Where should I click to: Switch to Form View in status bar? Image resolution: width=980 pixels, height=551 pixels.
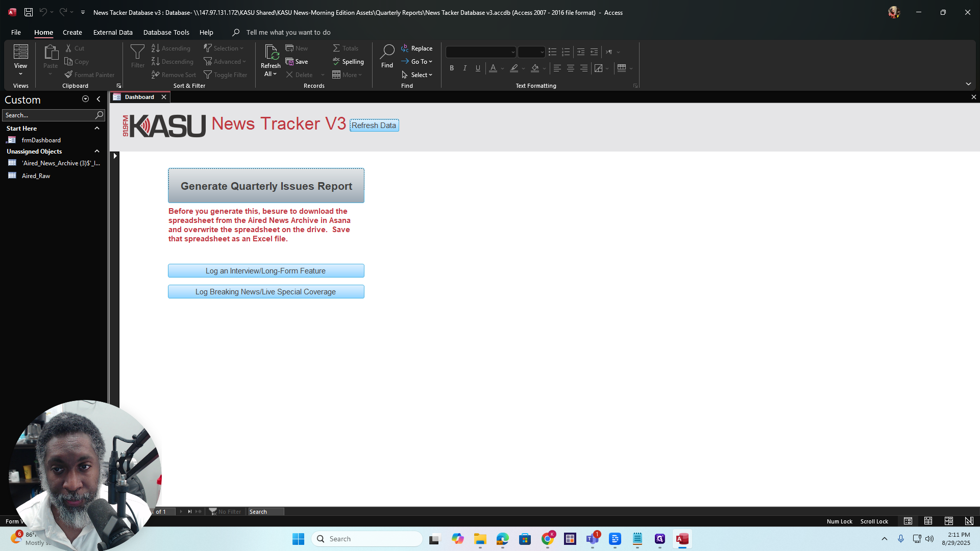(908, 521)
